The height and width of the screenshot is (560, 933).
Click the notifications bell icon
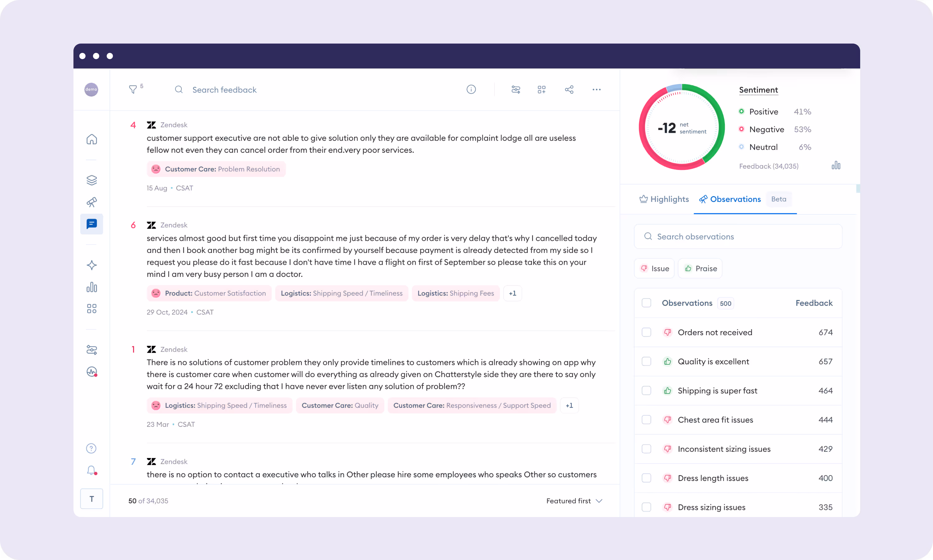[x=91, y=470]
